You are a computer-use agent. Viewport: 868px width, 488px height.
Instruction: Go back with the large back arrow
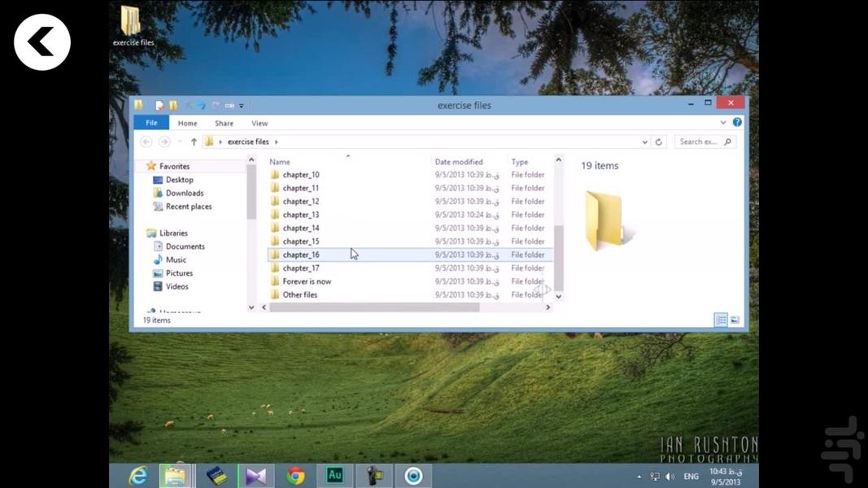[42, 42]
